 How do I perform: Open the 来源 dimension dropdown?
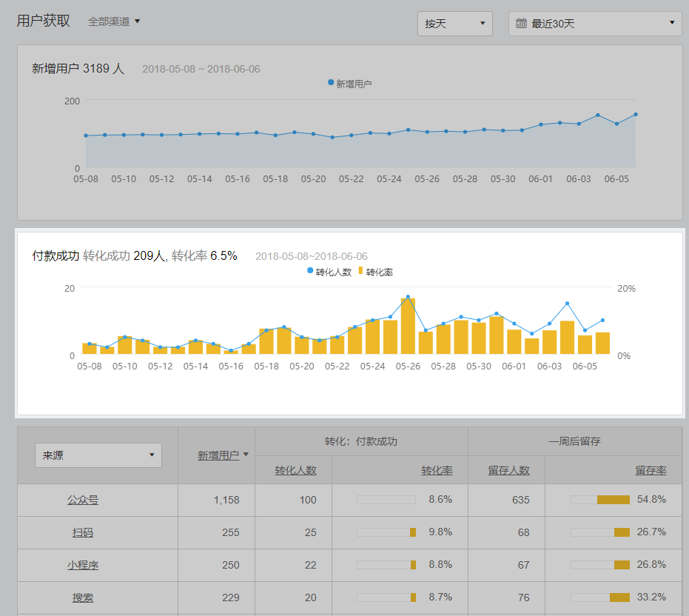[98, 455]
